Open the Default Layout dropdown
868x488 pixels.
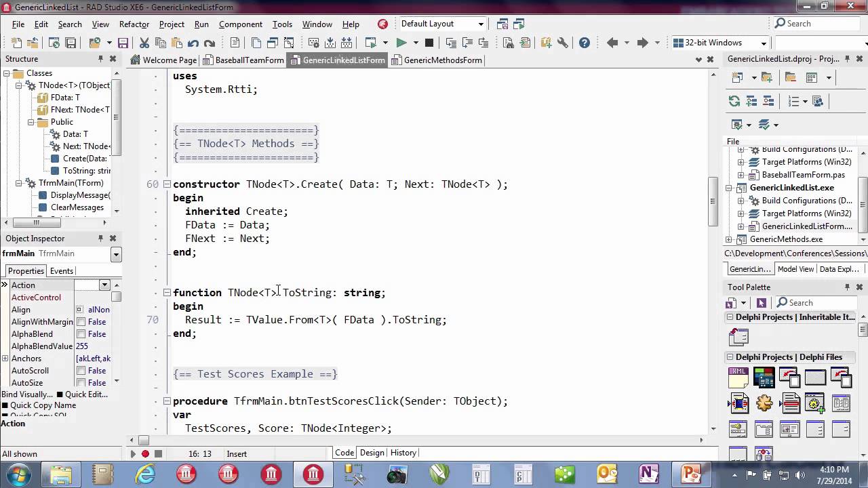pyautogui.click(x=481, y=24)
